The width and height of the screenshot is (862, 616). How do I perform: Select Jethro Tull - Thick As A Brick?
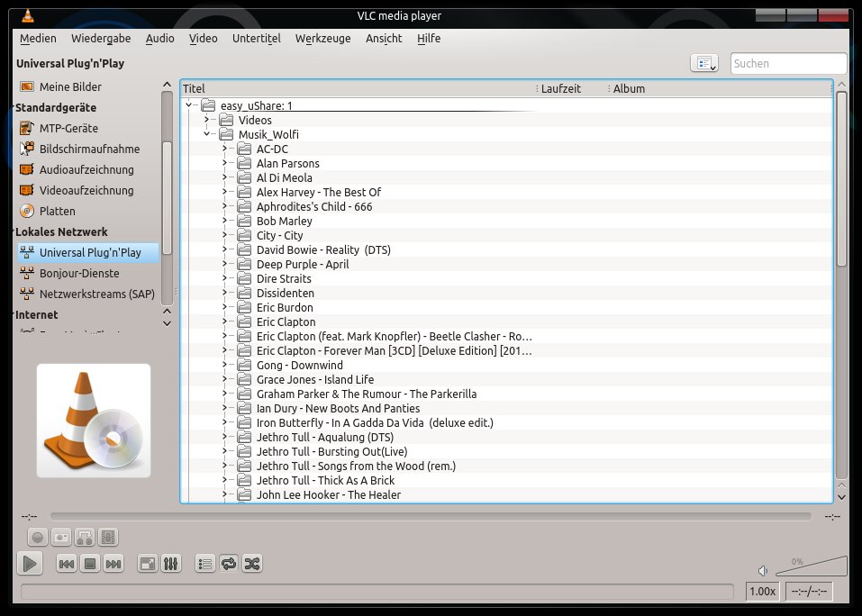[325, 480]
